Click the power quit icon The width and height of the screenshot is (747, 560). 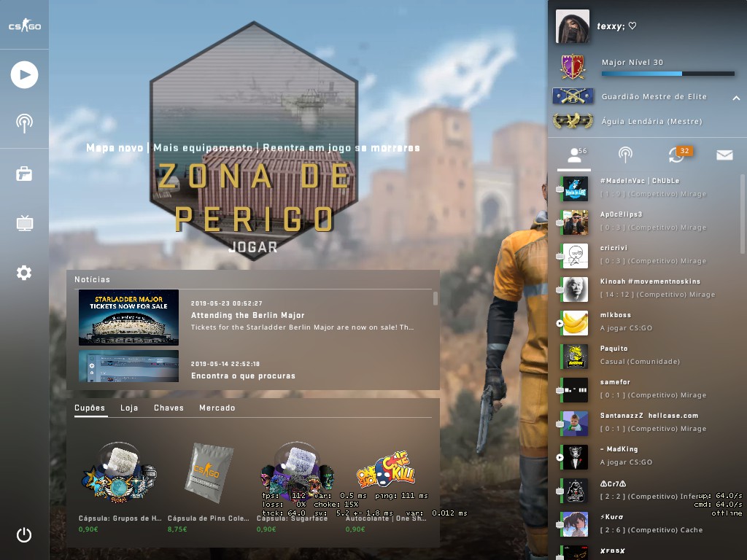click(x=24, y=534)
